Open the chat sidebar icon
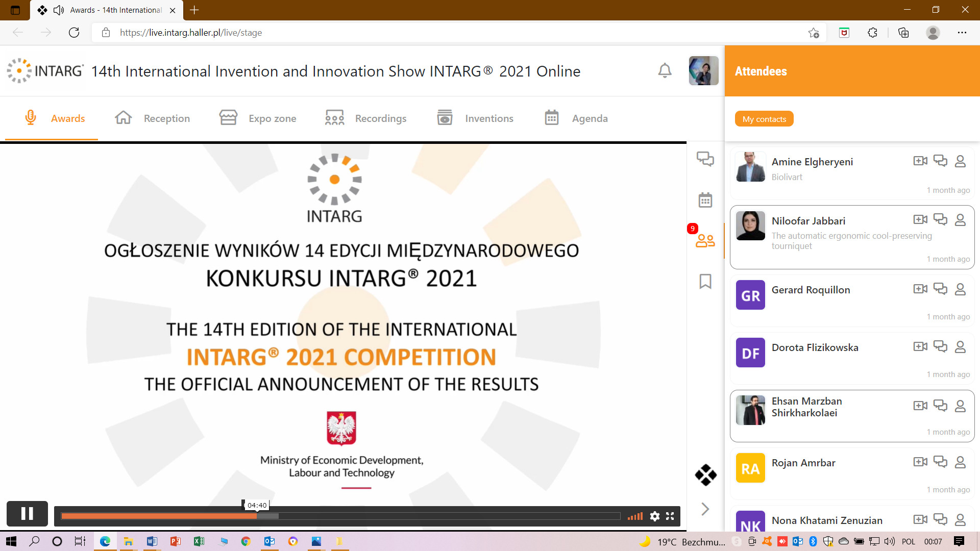 tap(705, 159)
